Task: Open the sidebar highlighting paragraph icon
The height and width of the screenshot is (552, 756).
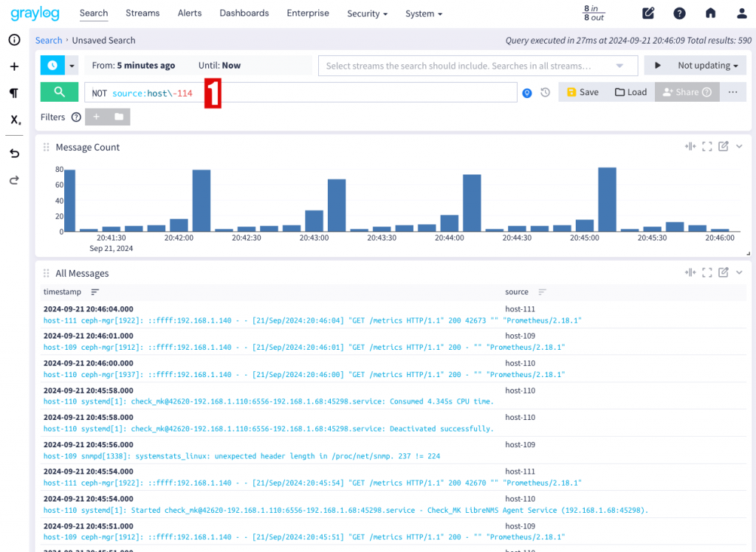Action: tap(15, 93)
